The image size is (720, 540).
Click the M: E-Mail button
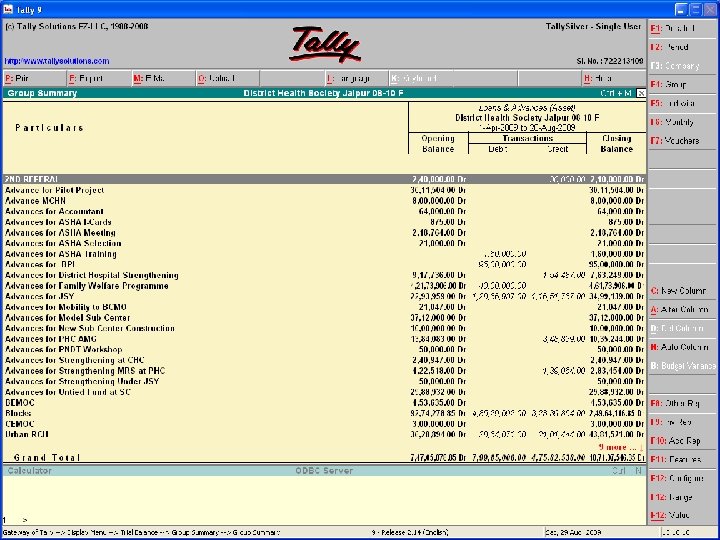point(163,79)
